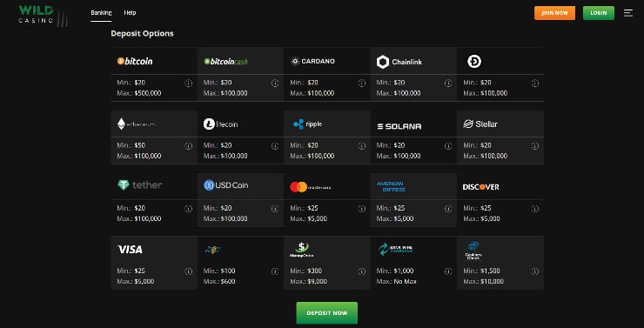Screen dimensions: 644x328
Task: Select the Cashiers Check logo
Action: tap(473, 251)
